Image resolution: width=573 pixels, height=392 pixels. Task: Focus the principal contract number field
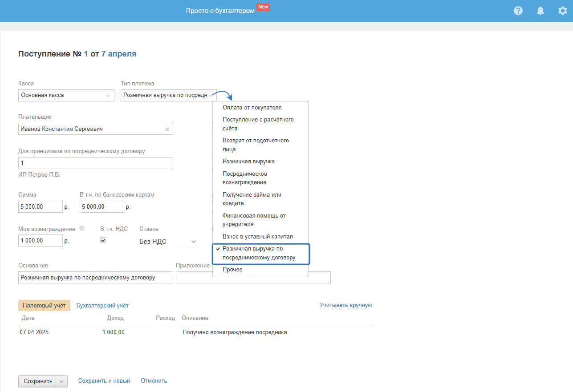(96, 163)
